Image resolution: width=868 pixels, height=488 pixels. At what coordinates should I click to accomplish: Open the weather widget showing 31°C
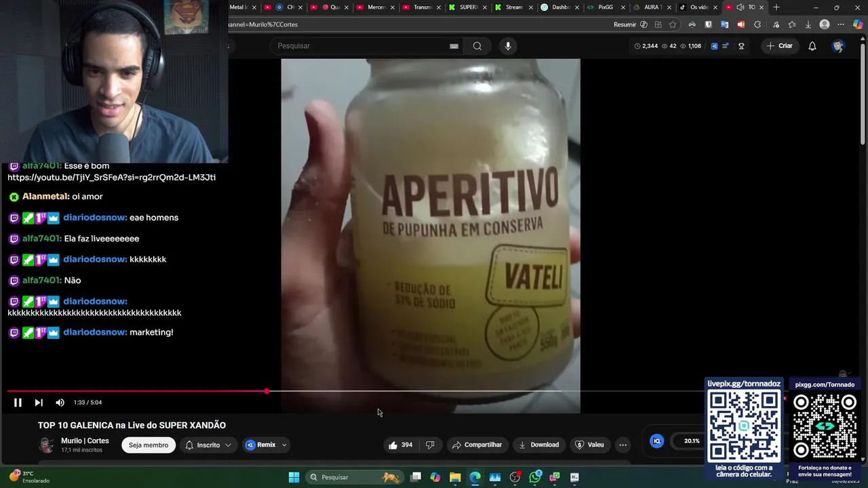pos(30,477)
